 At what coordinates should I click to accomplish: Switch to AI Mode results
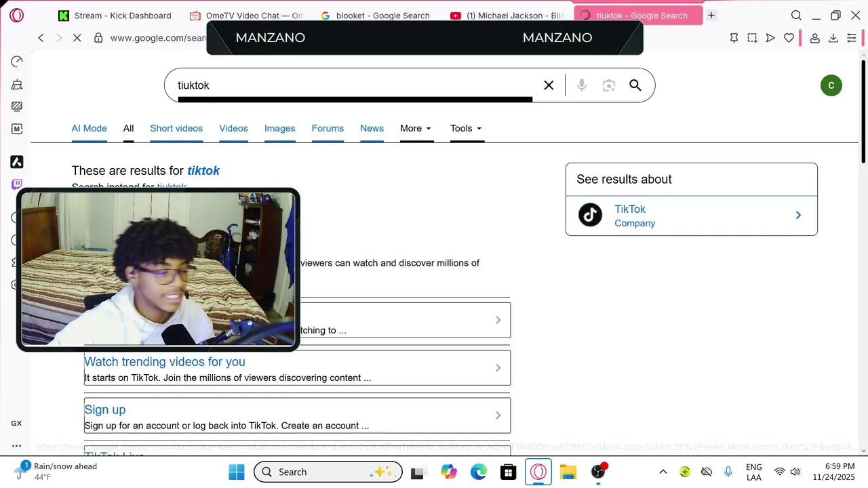click(89, 128)
